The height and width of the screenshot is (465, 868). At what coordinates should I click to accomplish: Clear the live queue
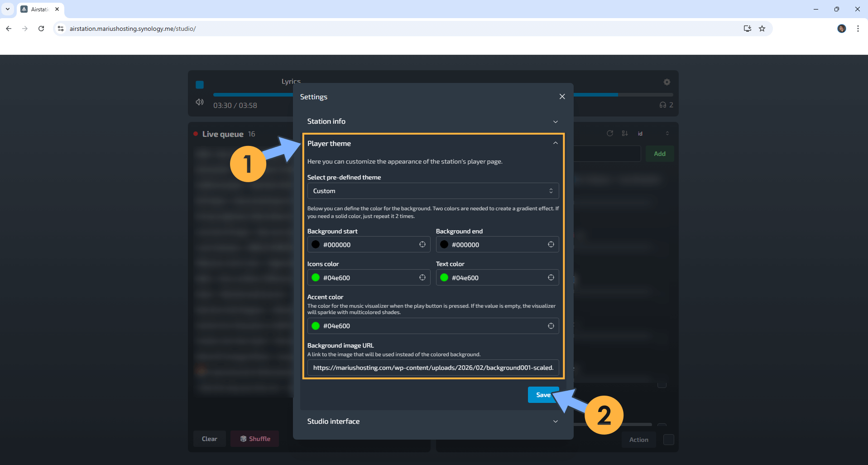pyautogui.click(x=209, y=438)
